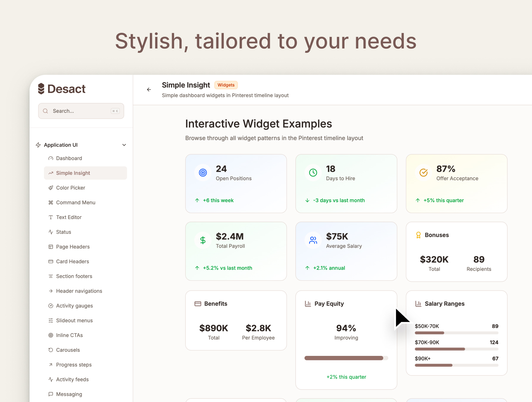
Task: Click the Widgets badge next to Simple Insight
Action: (x=226, y=85)
